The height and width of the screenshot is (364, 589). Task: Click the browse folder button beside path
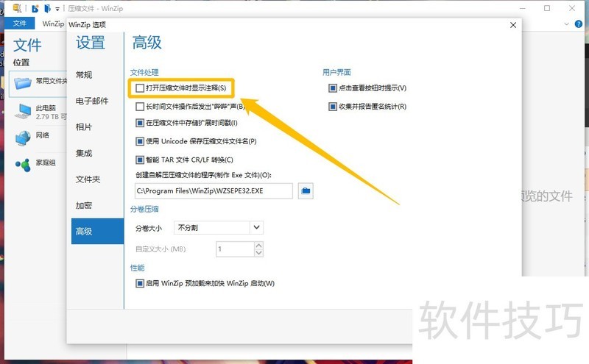pos(306,191)
